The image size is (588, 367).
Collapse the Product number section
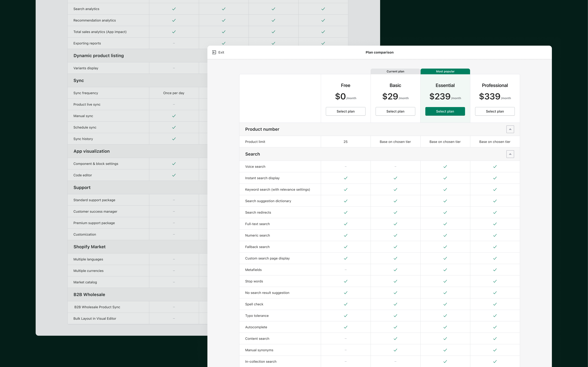510,129
